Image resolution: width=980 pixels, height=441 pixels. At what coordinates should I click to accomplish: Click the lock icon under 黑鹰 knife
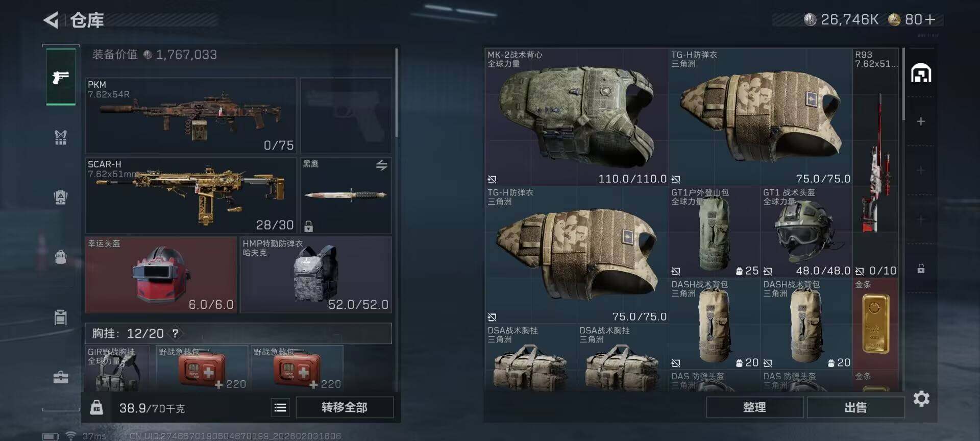point(309,226)
